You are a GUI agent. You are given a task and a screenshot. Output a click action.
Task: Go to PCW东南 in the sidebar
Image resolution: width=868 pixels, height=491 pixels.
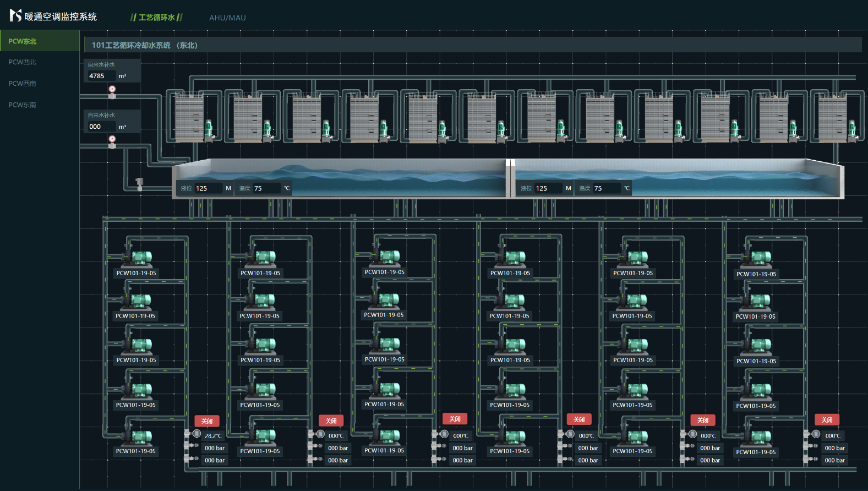pyautogui.click(x=23, y=105)
